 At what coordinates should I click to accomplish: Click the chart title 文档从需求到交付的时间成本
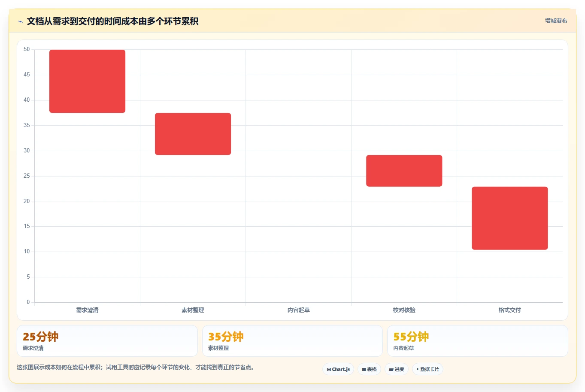[112, 21]
